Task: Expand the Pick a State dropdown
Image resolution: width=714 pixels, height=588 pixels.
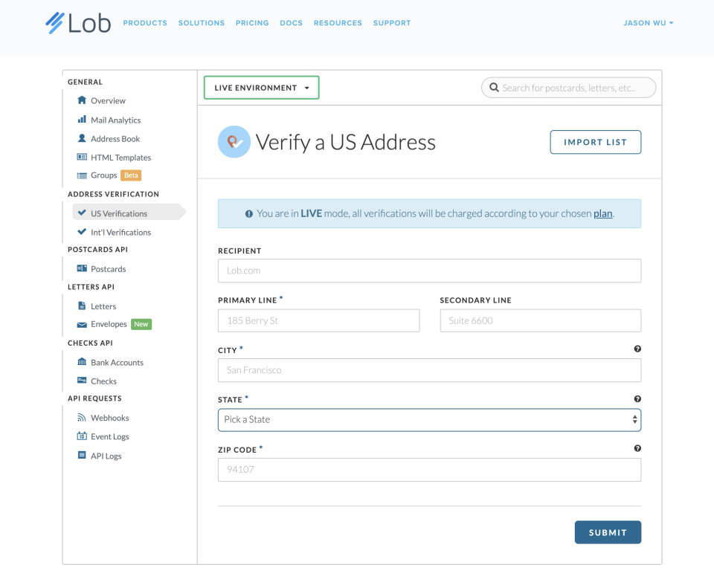Action: click(429, 419)
